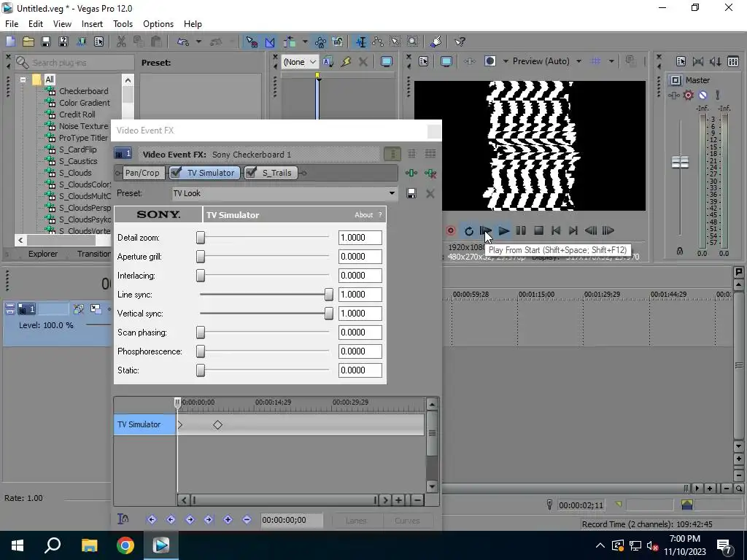Click the lightning bolt icon in Trimmer

346,62
